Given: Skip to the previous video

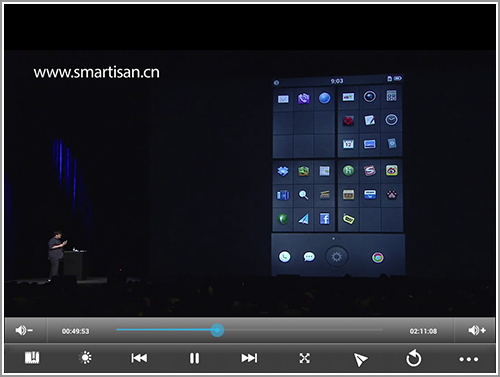Looking at the screenshot, I should [x=139, y=358].
